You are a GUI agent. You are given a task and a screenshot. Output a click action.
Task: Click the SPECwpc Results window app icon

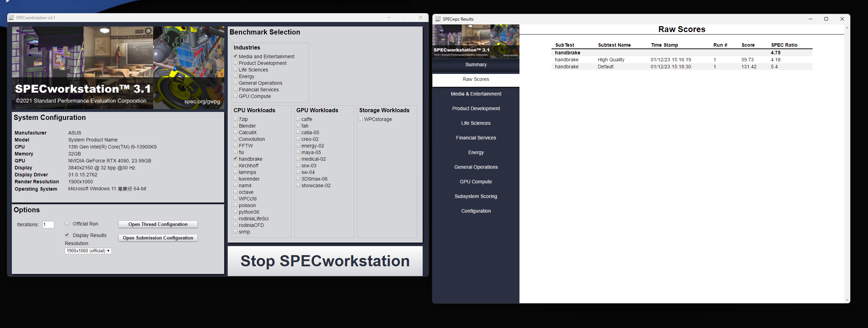(438, 19)
